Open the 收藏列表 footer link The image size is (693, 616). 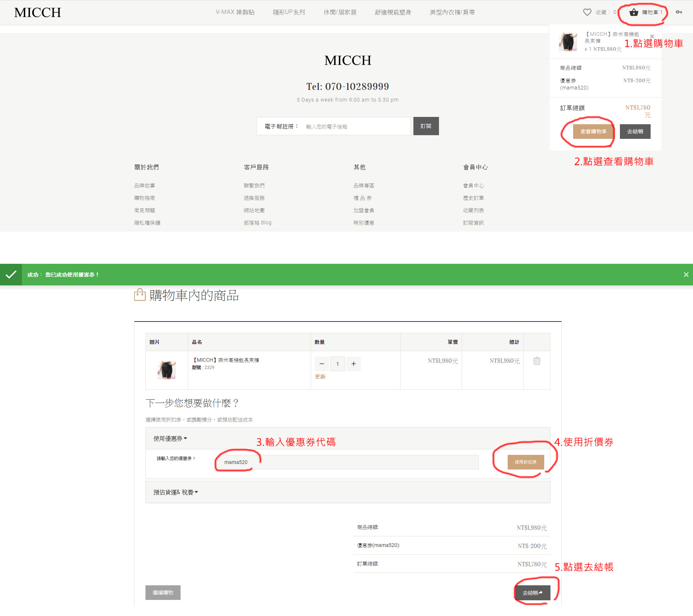tap(473, 210)
